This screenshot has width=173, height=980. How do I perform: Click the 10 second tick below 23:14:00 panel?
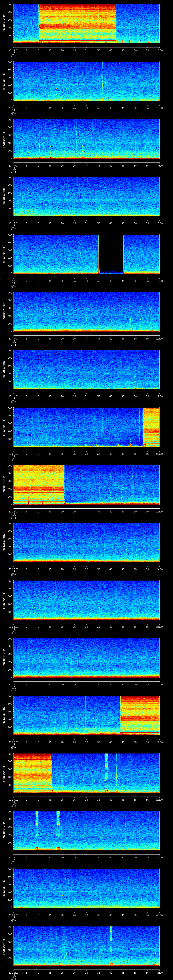(38, 50)
